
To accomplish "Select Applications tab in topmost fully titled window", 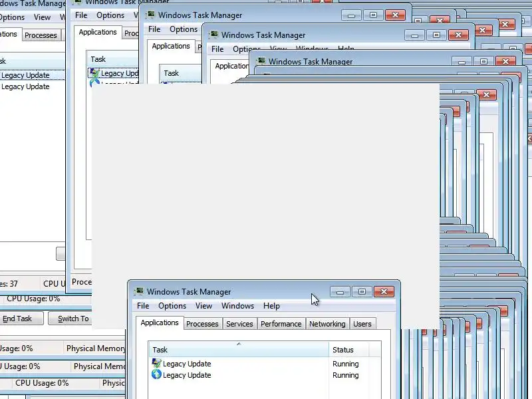I will pos(171,46).
